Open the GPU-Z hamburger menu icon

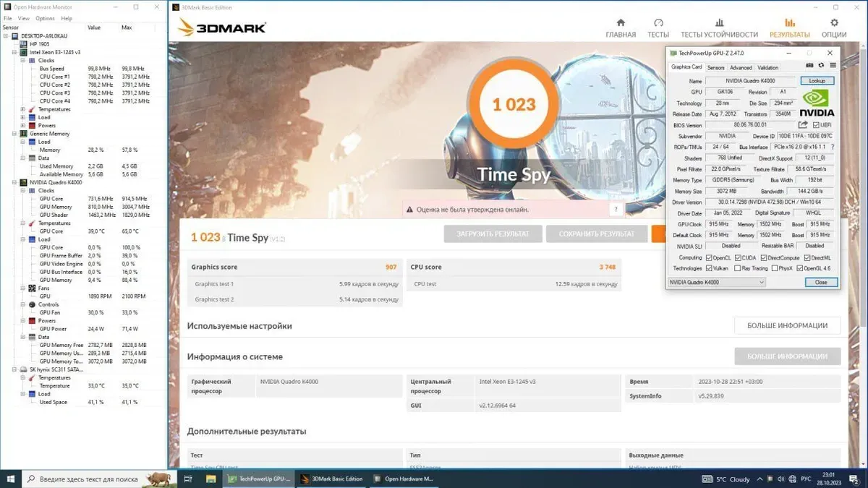pos(833,66)
